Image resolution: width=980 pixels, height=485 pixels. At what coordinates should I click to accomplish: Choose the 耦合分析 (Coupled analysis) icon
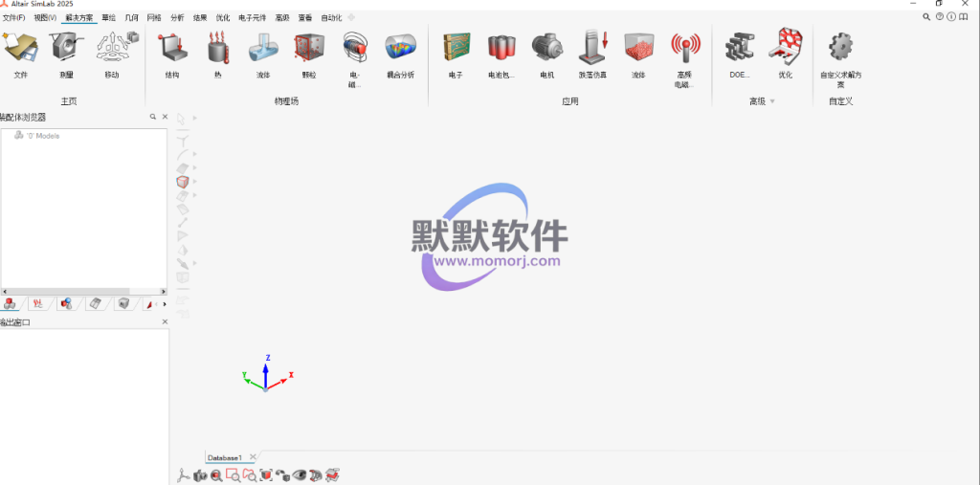point(400,50)
